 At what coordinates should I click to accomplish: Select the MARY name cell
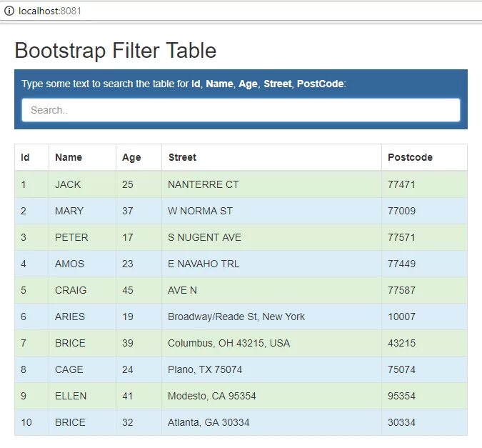click(69, 211)
